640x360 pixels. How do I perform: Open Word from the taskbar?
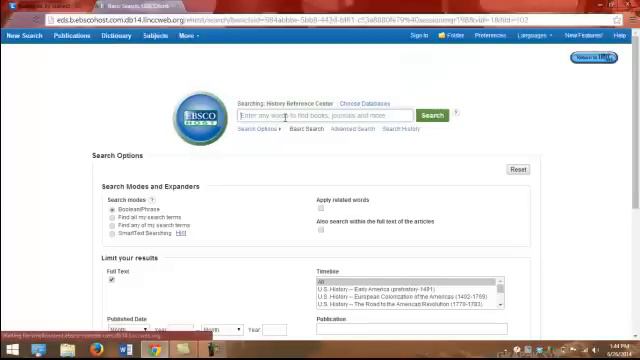click(126, 350)
